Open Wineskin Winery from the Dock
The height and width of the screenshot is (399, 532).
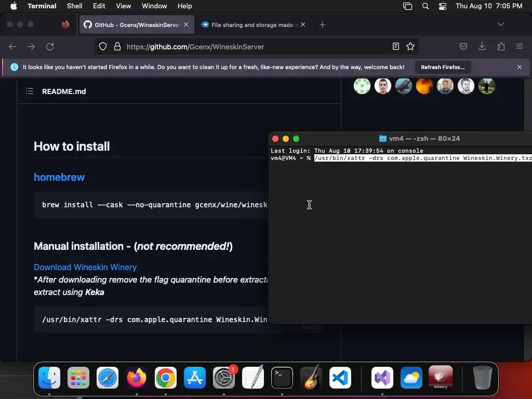point(441,378)
